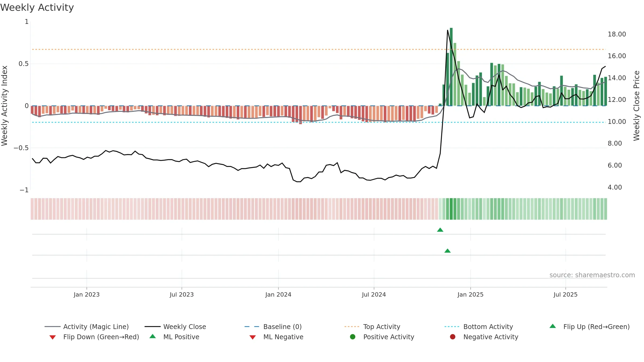Toggle Baseline (0) legend entry

(x=273, y=327)
